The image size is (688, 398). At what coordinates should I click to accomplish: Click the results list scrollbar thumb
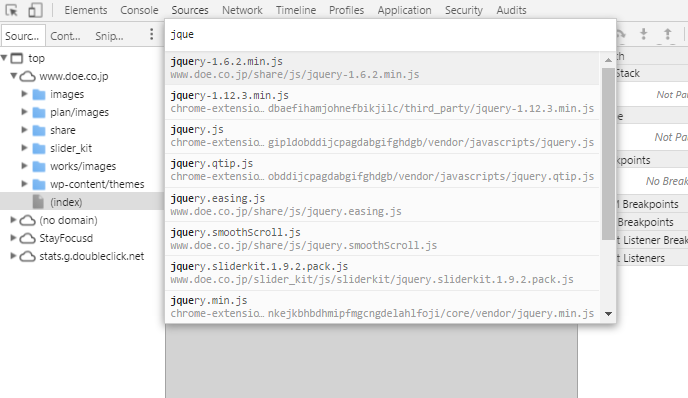pyautogui.click(x=608, y=154)
